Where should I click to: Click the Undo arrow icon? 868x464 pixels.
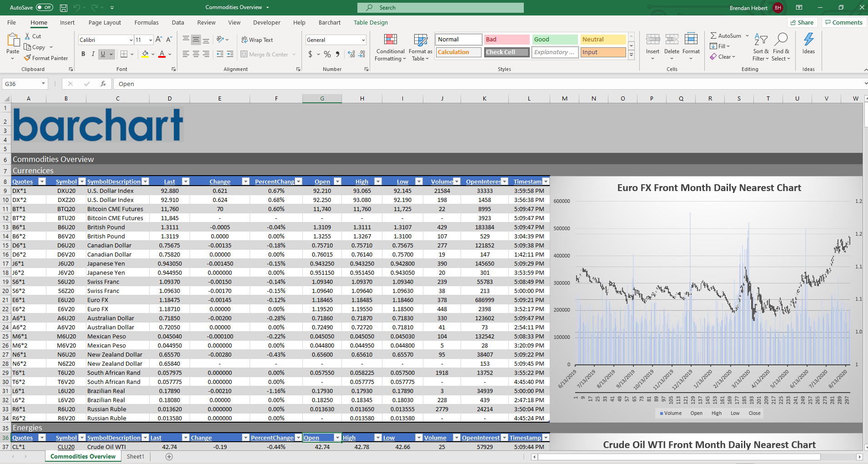77,8
